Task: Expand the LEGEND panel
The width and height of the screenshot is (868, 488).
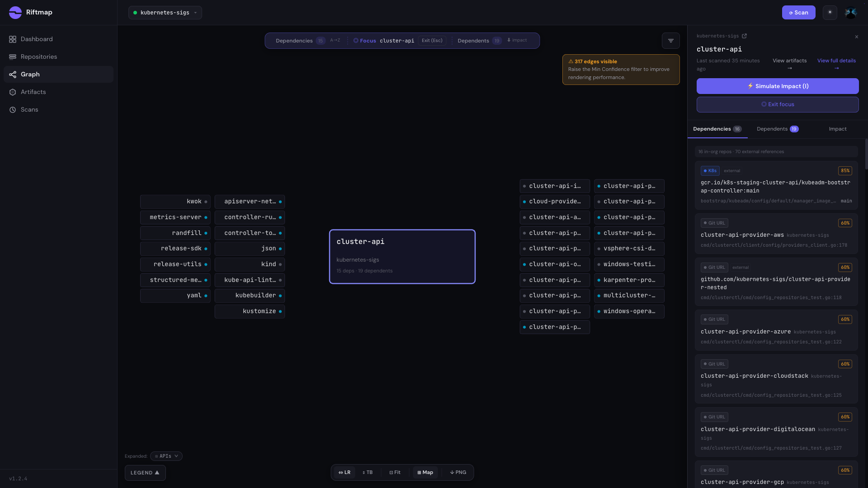Action: (x=145, y=473)
